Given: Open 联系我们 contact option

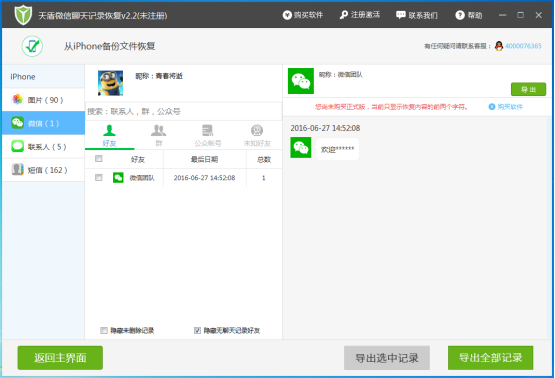Looking at the screenshot, I should [x=417, y=15].
